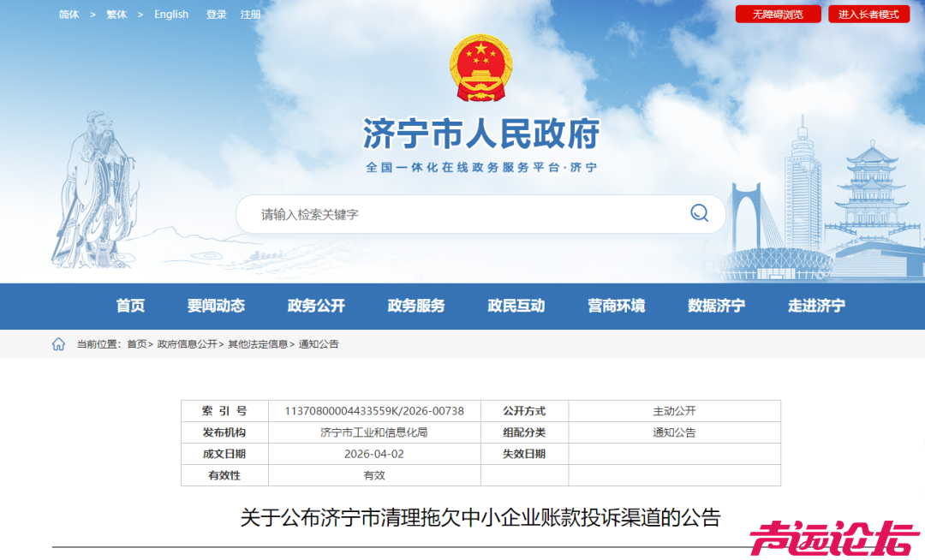Open 政府信息公开 from the breadcrumb trail
Viewport: 925px width, 560px height.
[x=189, y=344]
